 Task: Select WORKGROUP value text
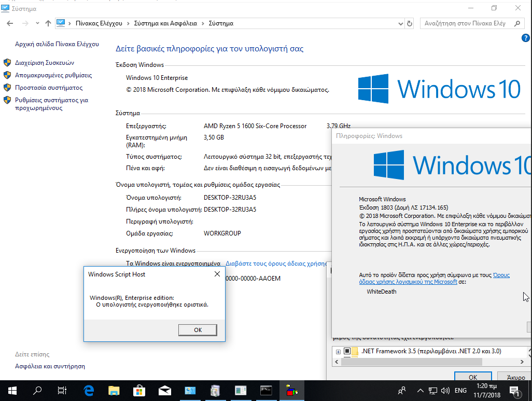222,233
